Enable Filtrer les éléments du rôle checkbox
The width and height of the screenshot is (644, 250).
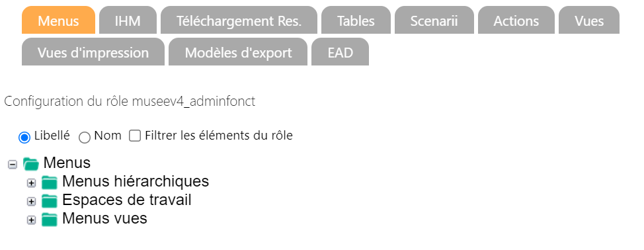135,136
